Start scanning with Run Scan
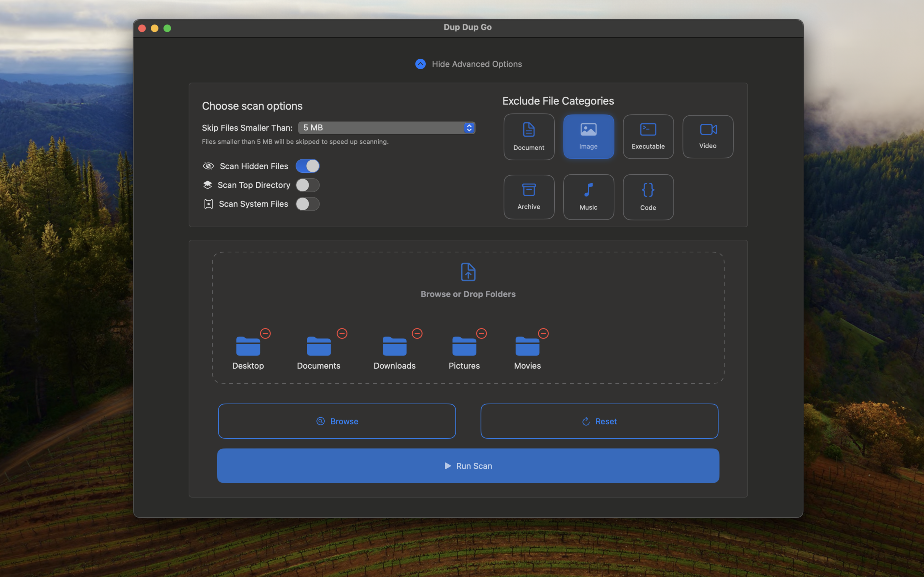The width and height of the screenshot is (924, 577). click(x=468, y=465)
